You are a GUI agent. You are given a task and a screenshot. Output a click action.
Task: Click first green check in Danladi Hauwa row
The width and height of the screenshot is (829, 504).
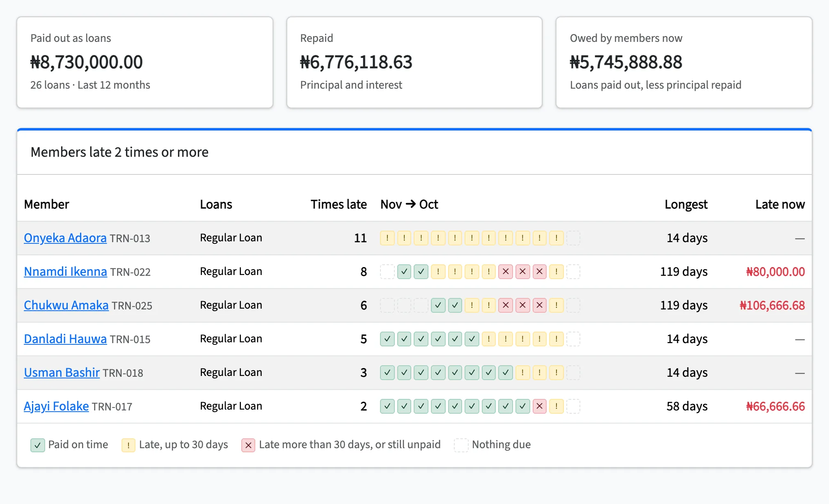(x=387, y=339)
